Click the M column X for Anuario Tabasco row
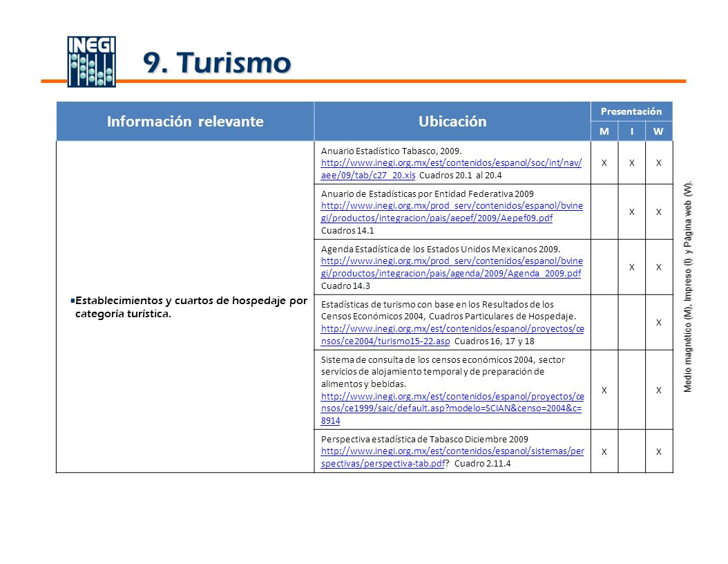Image resolution: width=728 pixels, height=564 pixels. click(604, 163)
